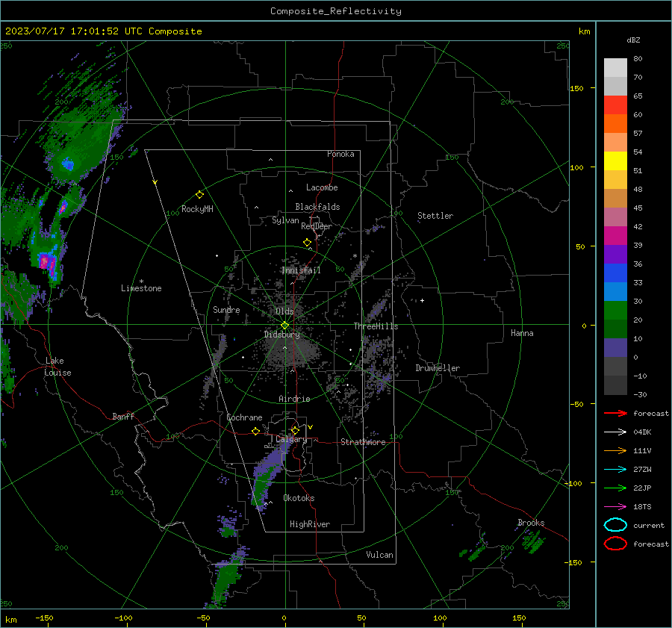This screenshot has height=628, width=672.
Task: Click the white 04DK arrow icon
Action: click(x=615, y=432)
